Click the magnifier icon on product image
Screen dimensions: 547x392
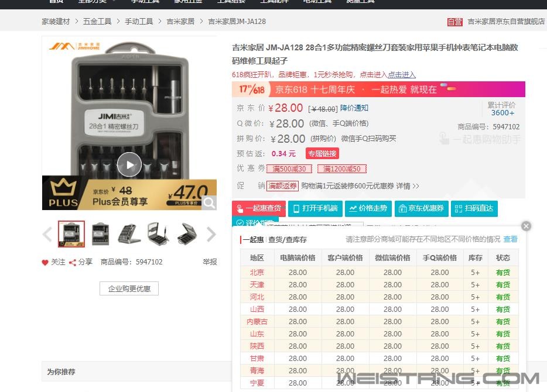(x=209, y=202)
